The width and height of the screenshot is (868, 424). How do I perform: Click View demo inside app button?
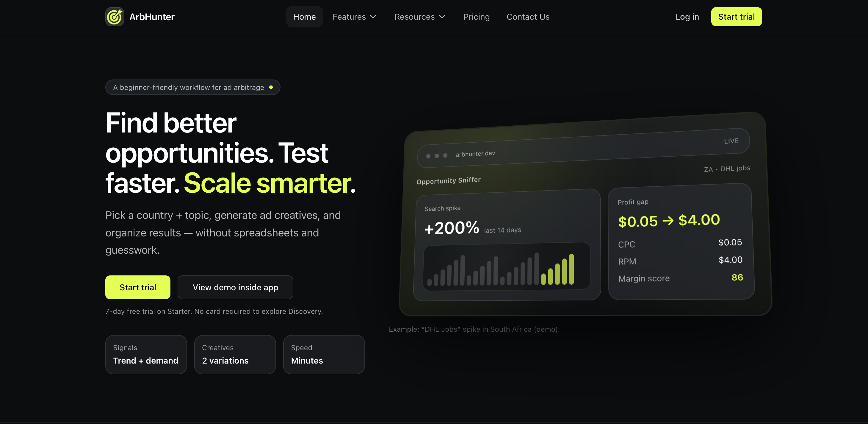(x=235, y=287)
